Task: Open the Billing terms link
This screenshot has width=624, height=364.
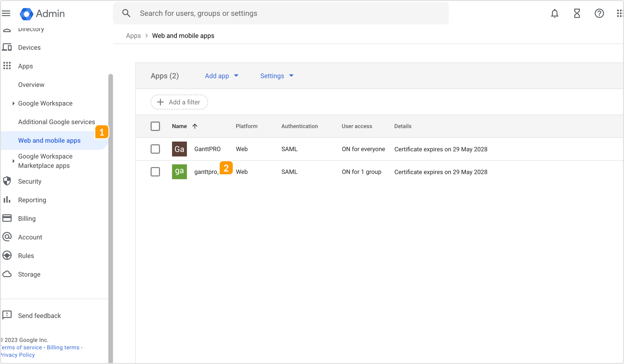Action: tap(63, 347)
